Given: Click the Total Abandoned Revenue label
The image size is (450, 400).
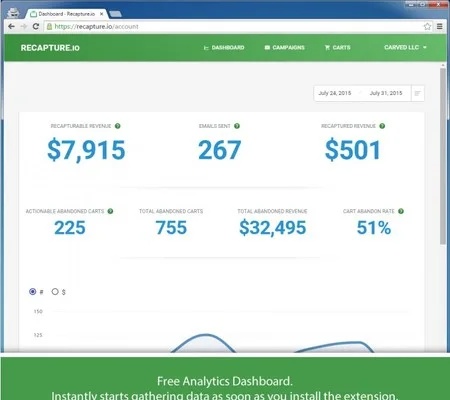Looking at the screenshot, I should 272,211.
